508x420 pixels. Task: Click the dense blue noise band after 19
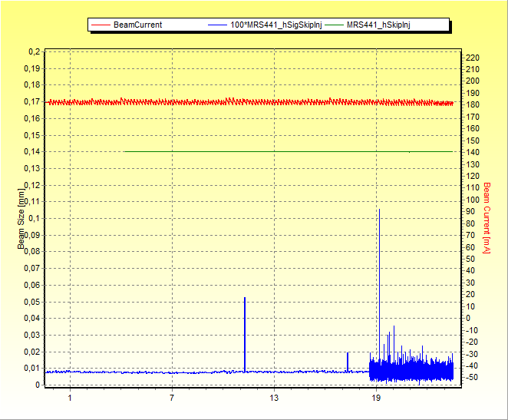point(414,369)
